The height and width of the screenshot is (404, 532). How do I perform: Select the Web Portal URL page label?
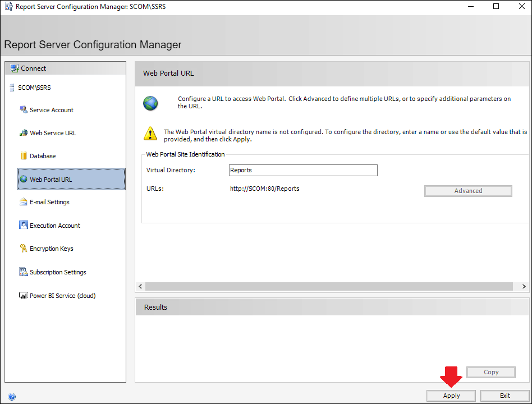click(x=51, y=180)
